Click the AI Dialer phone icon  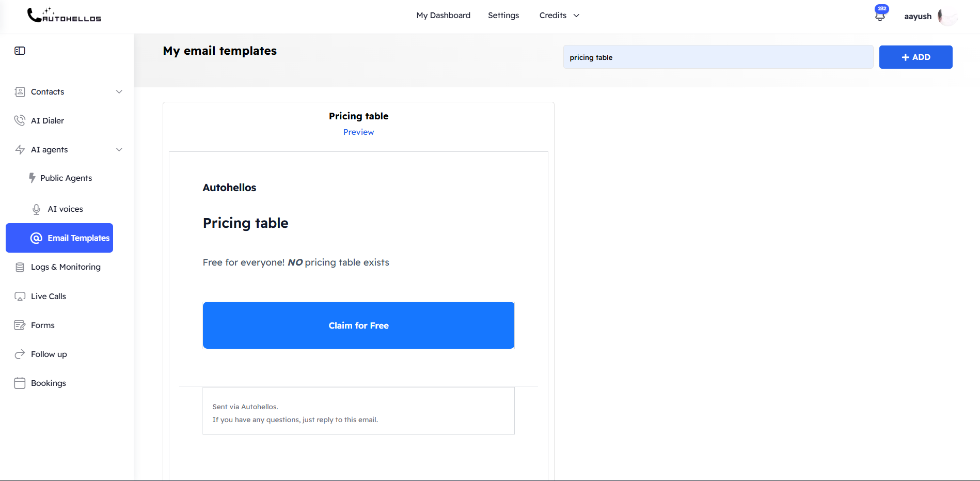tap(20, 120)
